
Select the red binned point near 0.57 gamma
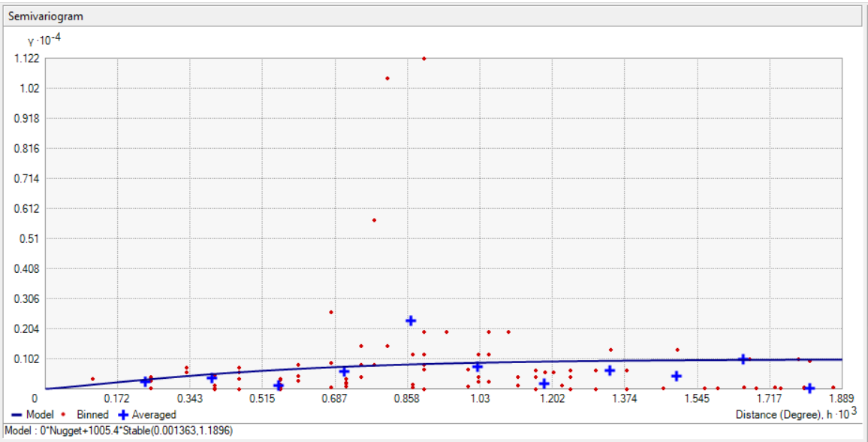pyautogui.click(x=374, y=220)
